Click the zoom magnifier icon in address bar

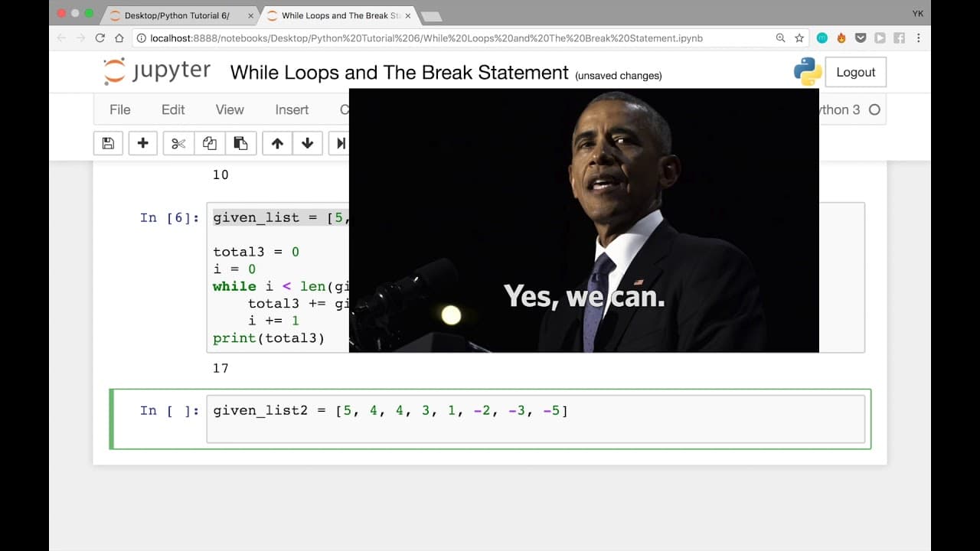[780, 37]
